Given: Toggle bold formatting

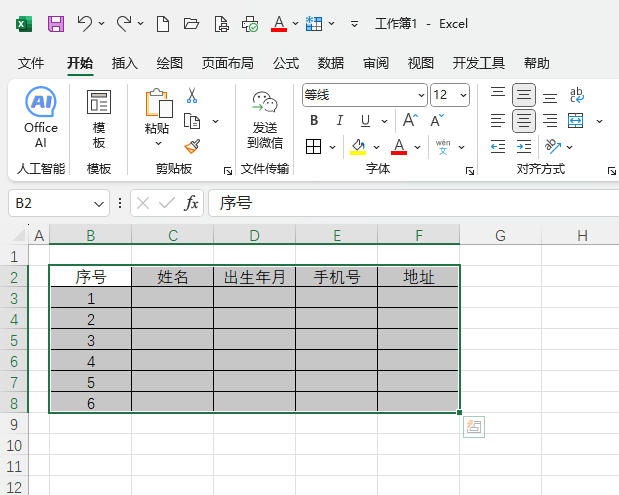Looking at the screenshot, I should coord(314,120).
